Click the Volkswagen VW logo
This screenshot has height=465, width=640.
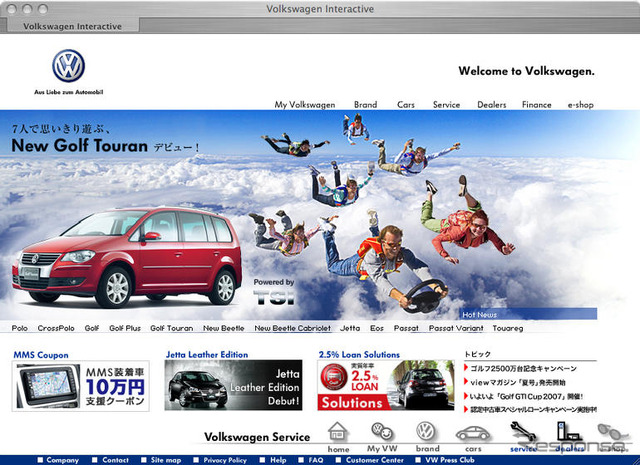69,66
